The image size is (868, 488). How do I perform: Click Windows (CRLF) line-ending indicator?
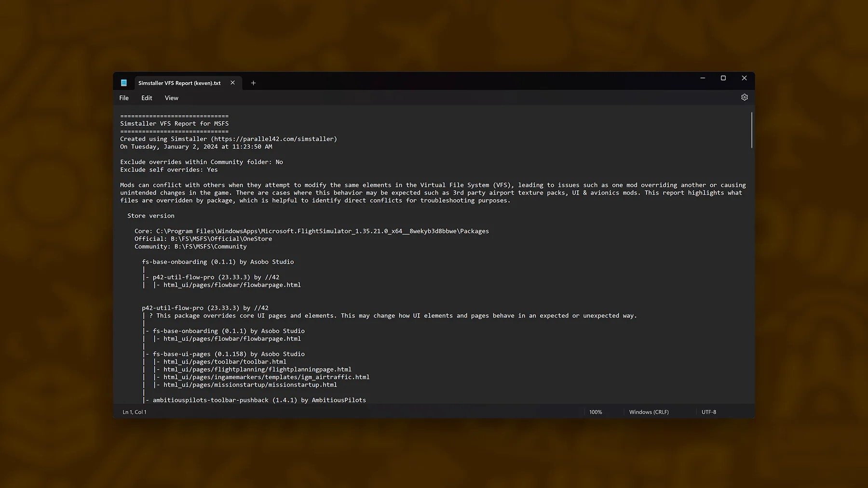(x=649, y=412)
